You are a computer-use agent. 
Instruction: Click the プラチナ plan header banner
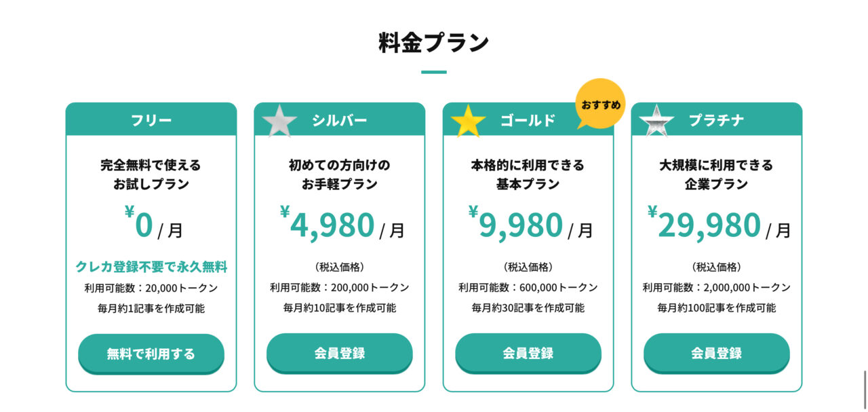tap(716, 118)
